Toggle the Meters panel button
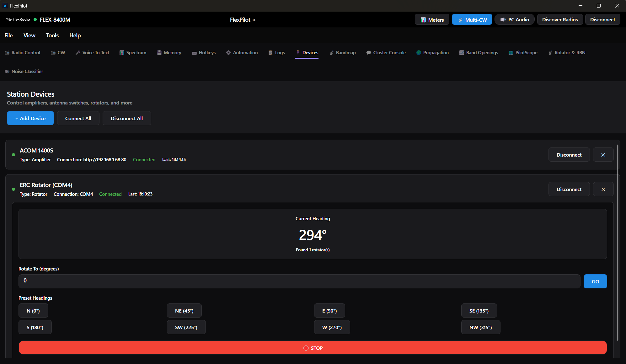The width and height of the screenshot is (626, 364). 432,19
